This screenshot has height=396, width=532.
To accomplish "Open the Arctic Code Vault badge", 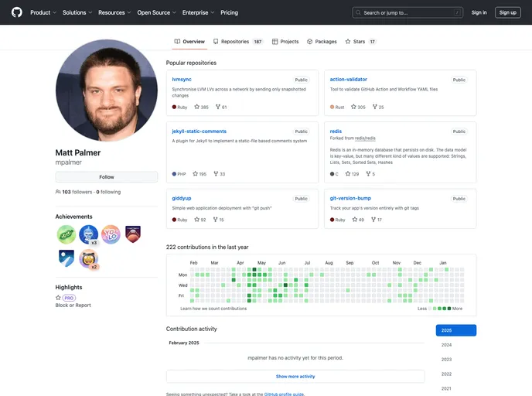I will [66, 258].
